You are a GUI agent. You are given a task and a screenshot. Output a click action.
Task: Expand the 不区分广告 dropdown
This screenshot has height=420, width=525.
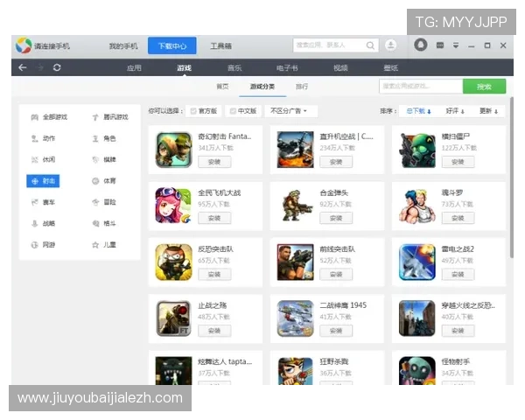292,111
